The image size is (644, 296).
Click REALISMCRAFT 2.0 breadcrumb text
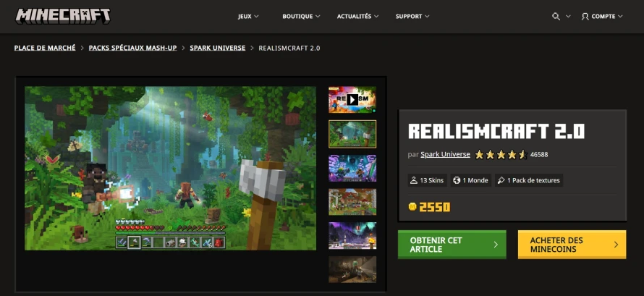(289, 48)
